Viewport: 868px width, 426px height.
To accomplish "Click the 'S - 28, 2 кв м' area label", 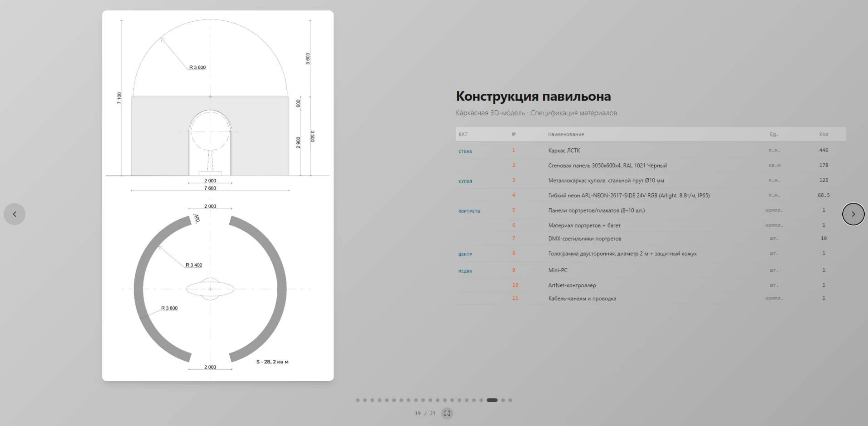I will tap(272, 362).
